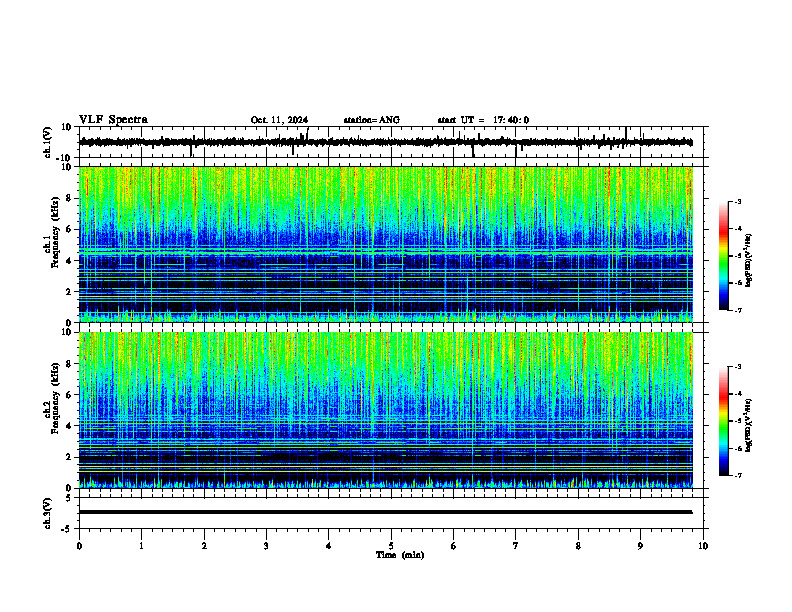The image size is (792, 612).
Task: Click the time axis tick label "4"
Action: click(329, 546)
